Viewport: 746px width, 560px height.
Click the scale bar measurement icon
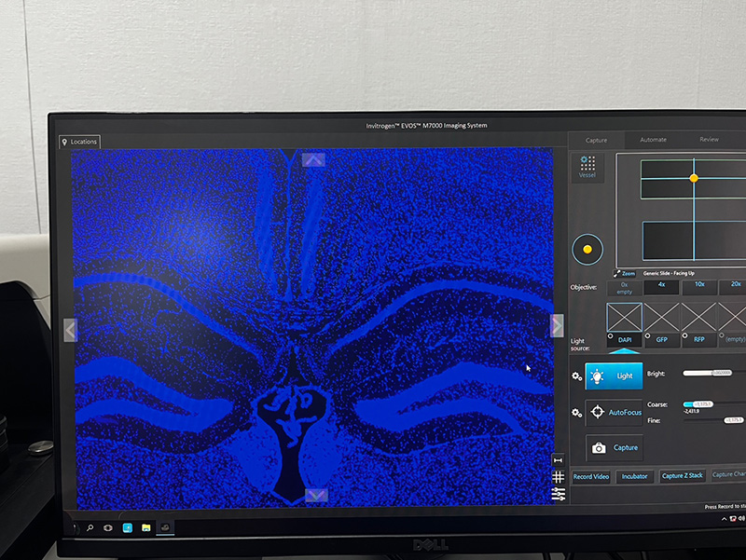pos(558,459)
